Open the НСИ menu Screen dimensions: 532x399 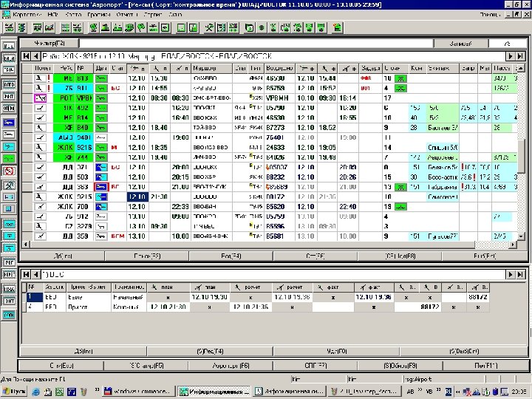(x=53, y=15)
